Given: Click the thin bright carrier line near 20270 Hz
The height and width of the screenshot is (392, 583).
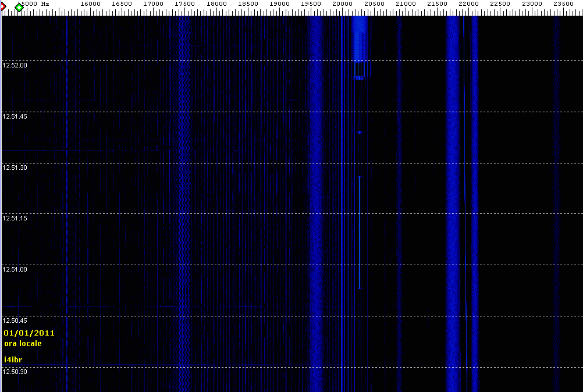Looking at the screenshot, I should click(x=360, y=233).
